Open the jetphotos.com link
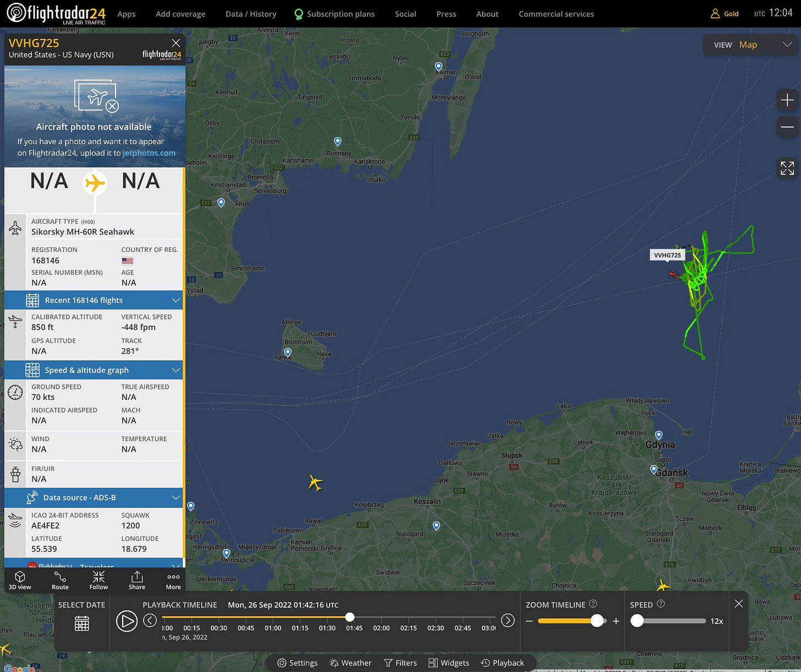 [149, 153]
